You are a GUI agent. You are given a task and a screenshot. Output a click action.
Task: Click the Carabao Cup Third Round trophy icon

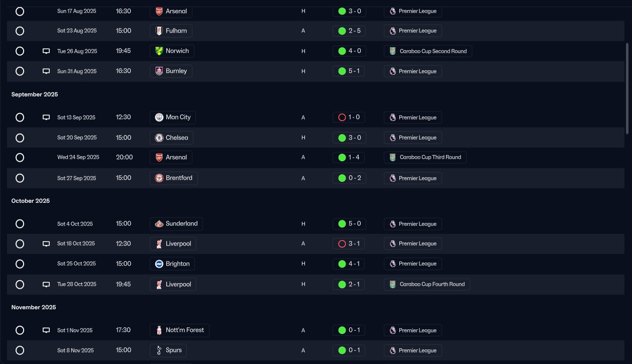coord(393,158)
